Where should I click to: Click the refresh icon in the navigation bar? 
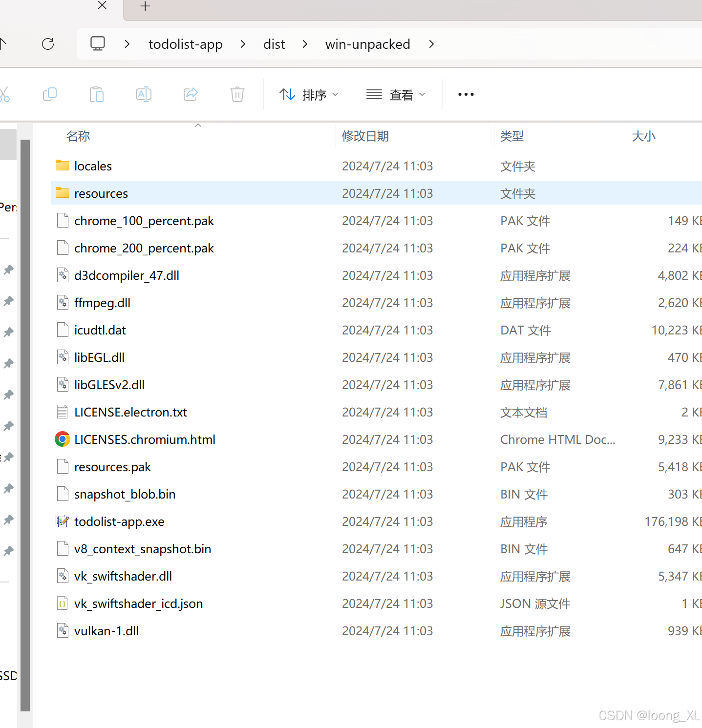[48, 44]
